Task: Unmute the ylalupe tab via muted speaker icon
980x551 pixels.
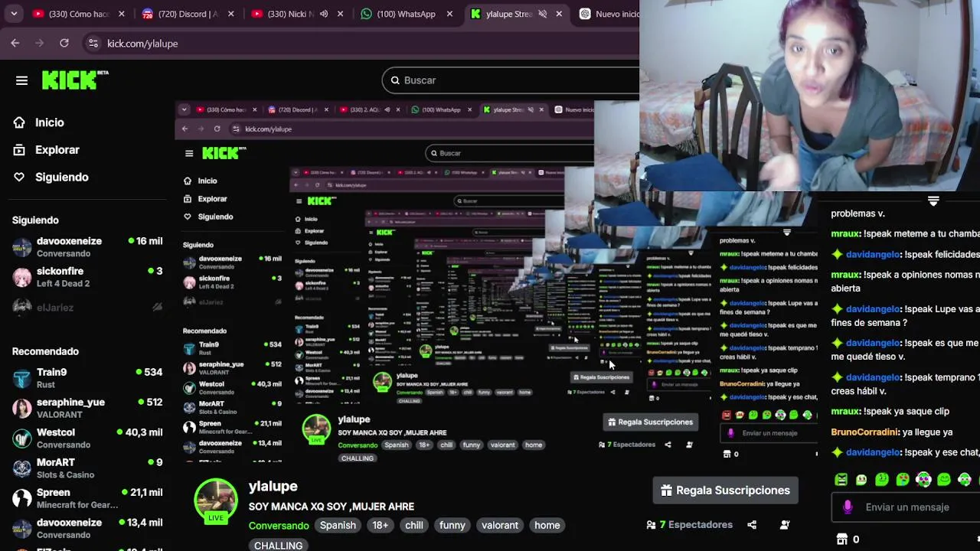Action: click(x=542, y=14)
